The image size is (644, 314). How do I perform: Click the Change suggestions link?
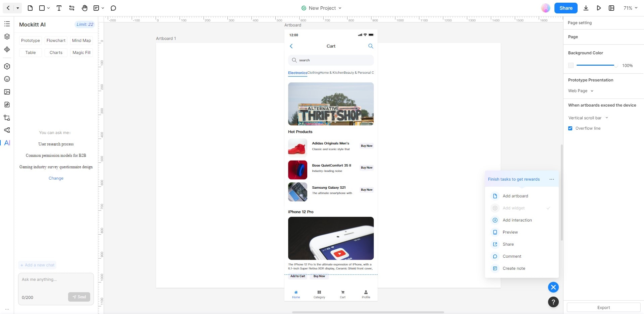(56, 178)
